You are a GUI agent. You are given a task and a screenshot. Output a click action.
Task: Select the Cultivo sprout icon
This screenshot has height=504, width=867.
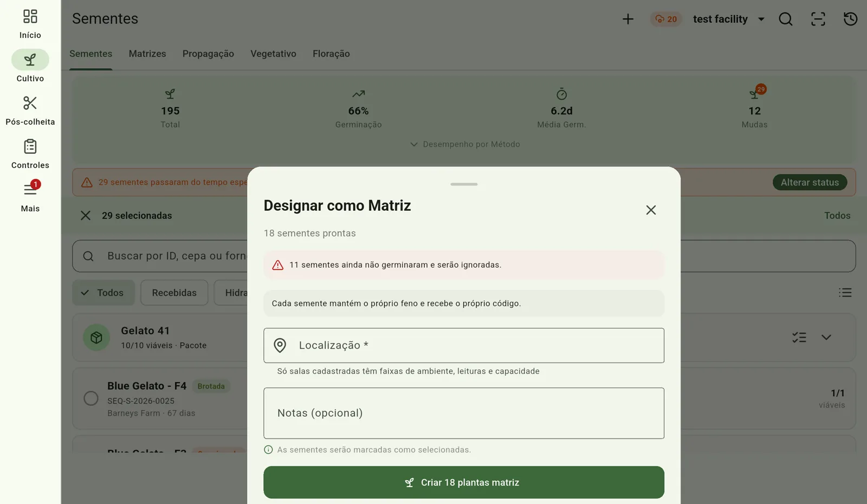pyautogui.click(x=30, y=60)
